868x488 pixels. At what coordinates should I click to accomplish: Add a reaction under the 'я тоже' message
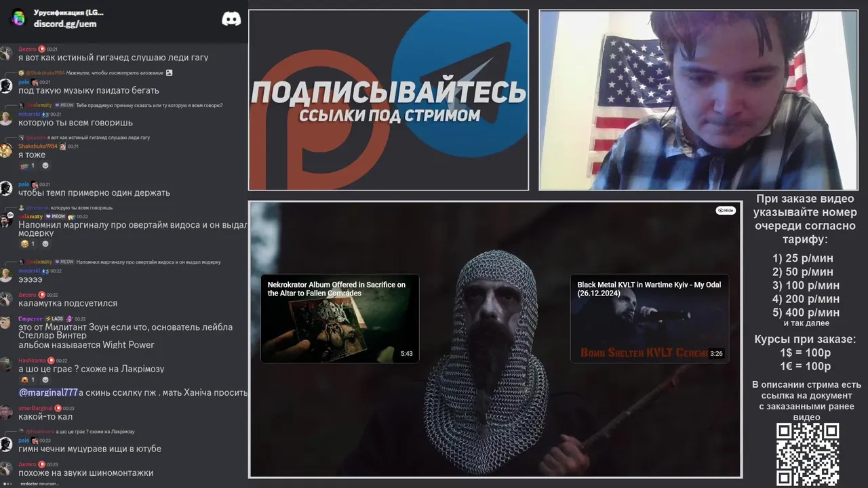click(45, 165)
